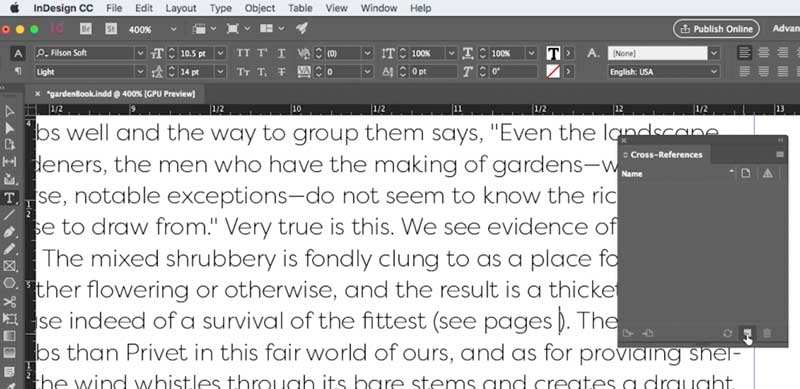Screen dimensions: 800x389
Task: Click the Stroke none color swatch
Action: click(553, 71)
